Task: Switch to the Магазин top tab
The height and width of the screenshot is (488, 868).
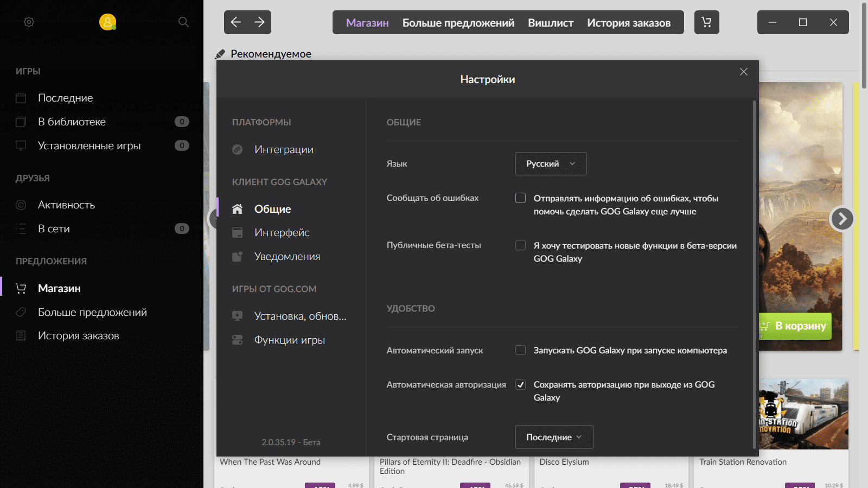Action: pos(367,23)
